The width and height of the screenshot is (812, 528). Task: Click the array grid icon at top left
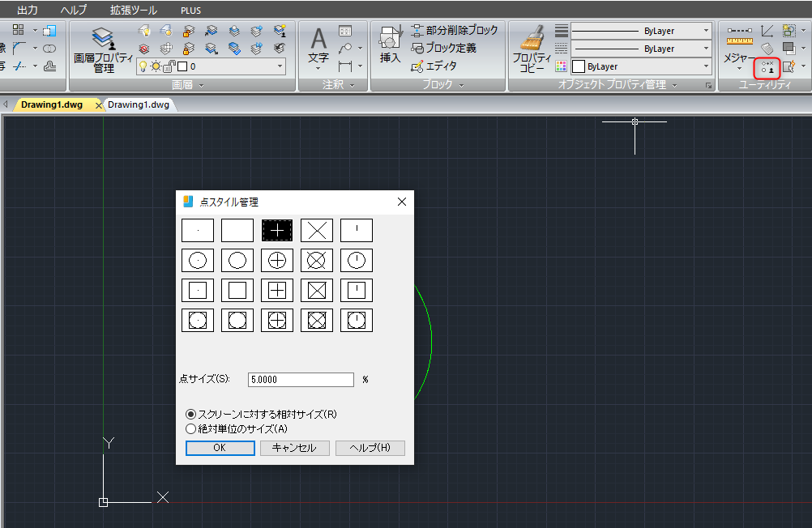click(x=18, y=30)
